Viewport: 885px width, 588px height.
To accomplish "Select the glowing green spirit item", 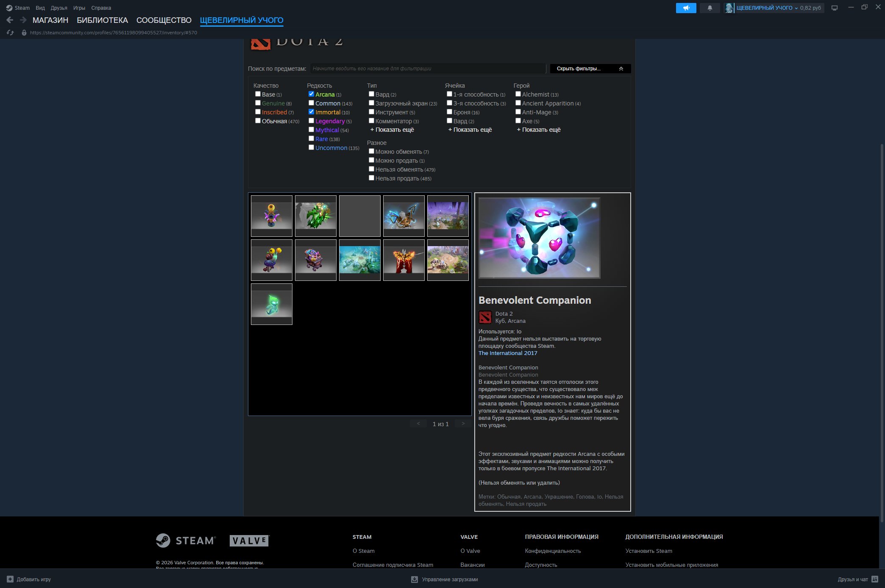I will click(272, 304).
